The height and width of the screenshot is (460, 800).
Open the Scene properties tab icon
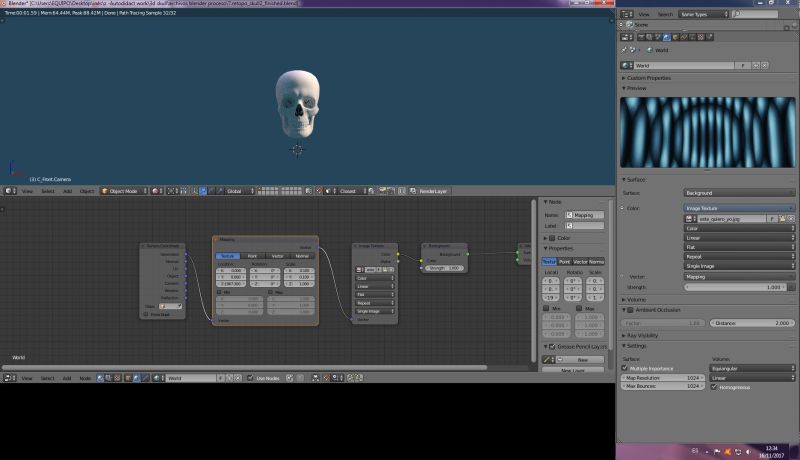click(658, 37)
